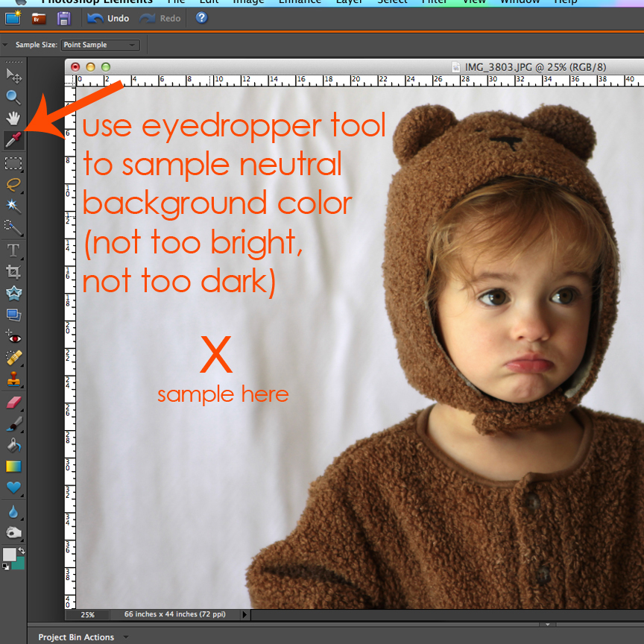Screen dimensions: 644x644
Task: Click the Undo button
Action: point(108,19)
